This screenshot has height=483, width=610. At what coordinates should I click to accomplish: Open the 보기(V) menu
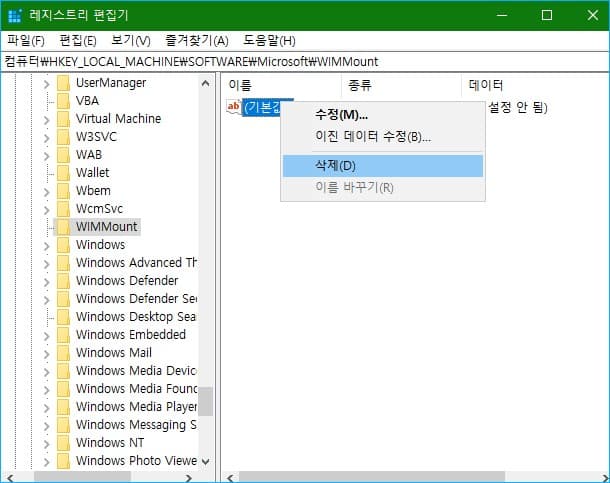click(x=131, y=40)
